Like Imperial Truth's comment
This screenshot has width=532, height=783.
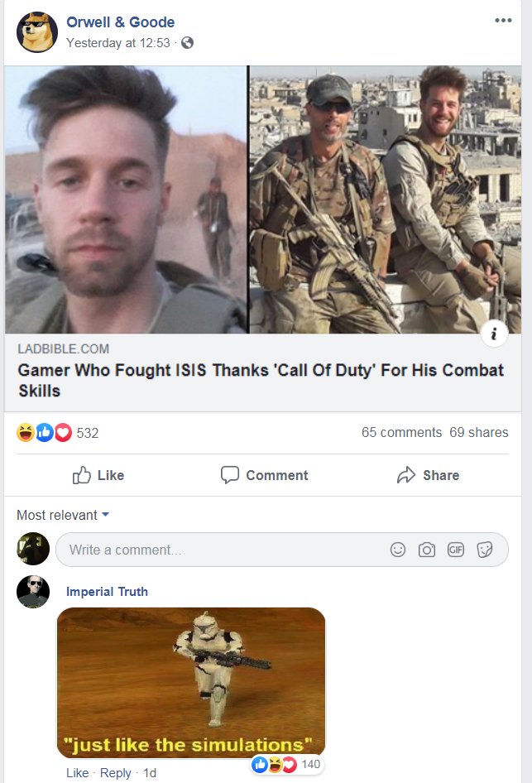click(77, 773)
